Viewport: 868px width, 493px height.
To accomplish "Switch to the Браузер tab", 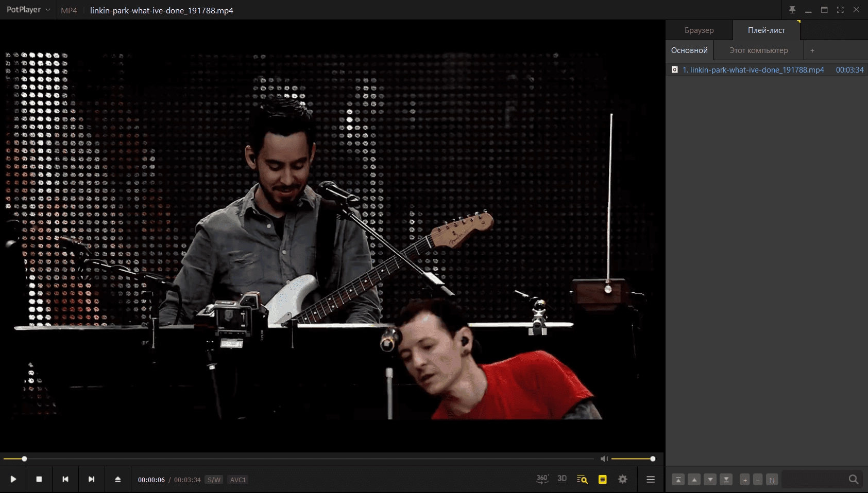I will click(699, 30).
